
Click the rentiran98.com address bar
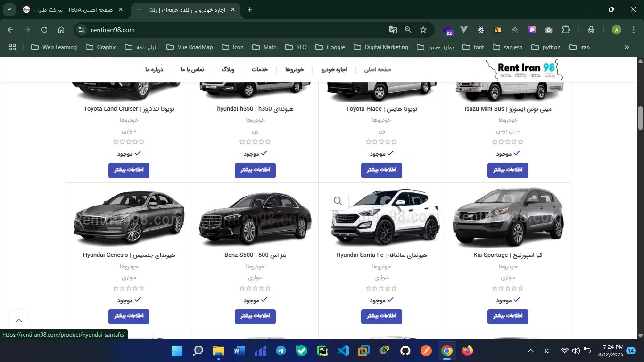tap(236, 30)
